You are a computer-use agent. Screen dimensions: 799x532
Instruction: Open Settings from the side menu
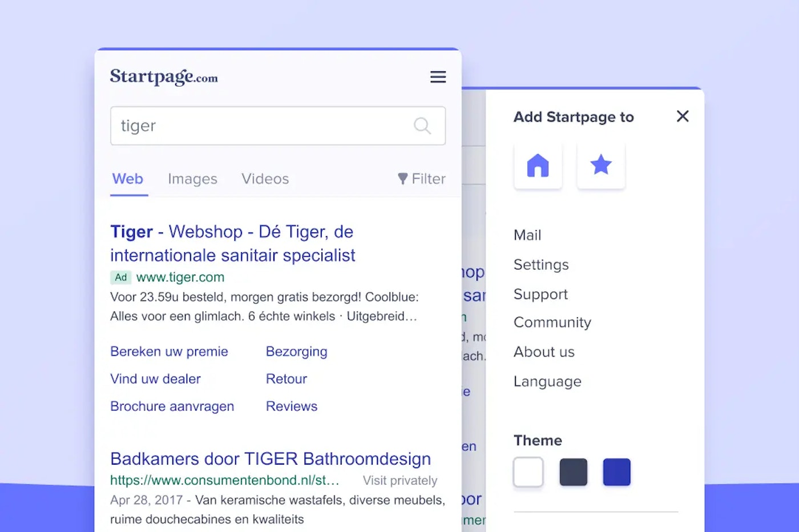point(541,265)
